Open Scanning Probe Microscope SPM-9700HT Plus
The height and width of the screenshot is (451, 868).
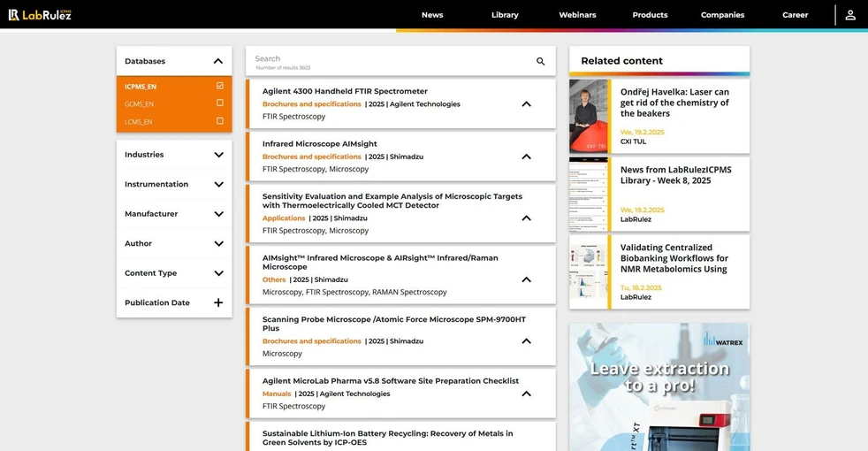click(x=394, y=324)
